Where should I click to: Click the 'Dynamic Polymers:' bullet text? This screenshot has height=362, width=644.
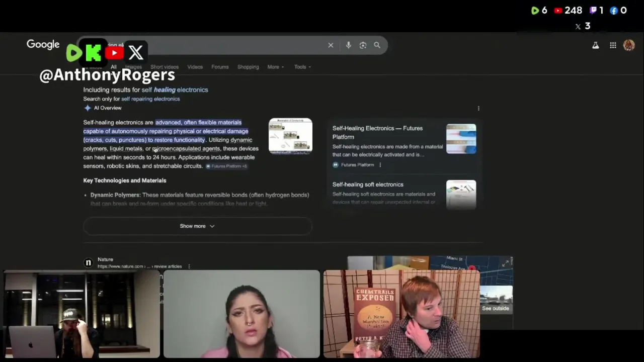click(115, 195)
